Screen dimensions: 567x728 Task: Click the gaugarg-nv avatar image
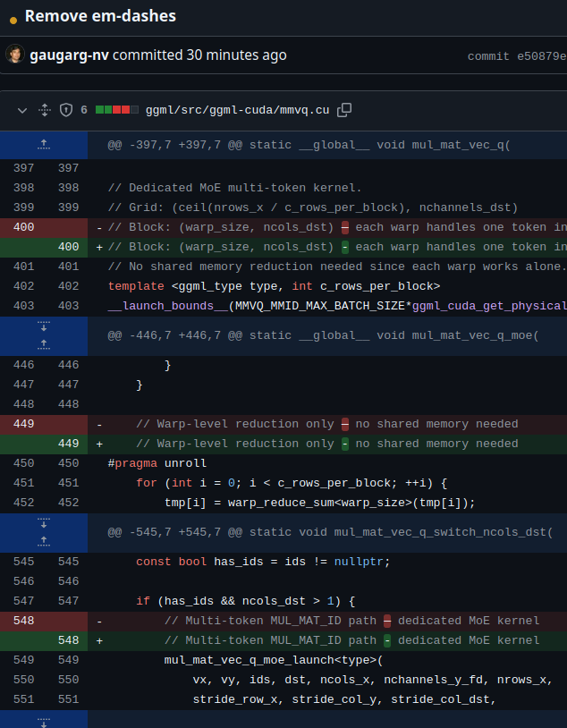pyautogui.click(x=15, y=55)
